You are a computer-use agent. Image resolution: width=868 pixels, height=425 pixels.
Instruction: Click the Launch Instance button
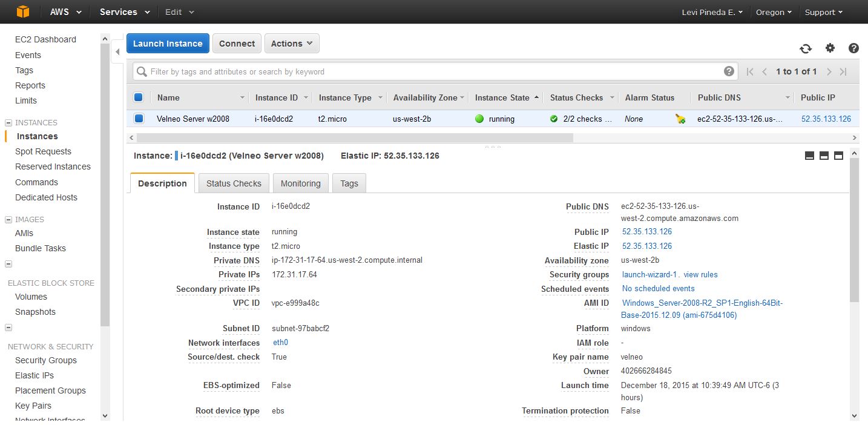[x=168, y=44]
